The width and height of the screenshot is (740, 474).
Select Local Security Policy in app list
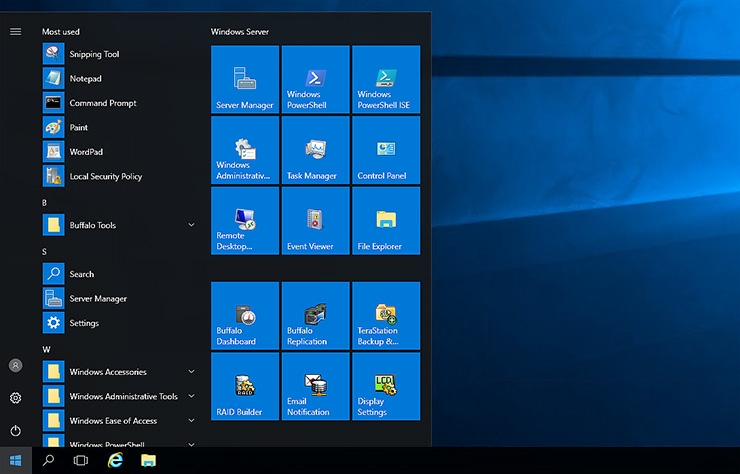click(x=105, y=177)
